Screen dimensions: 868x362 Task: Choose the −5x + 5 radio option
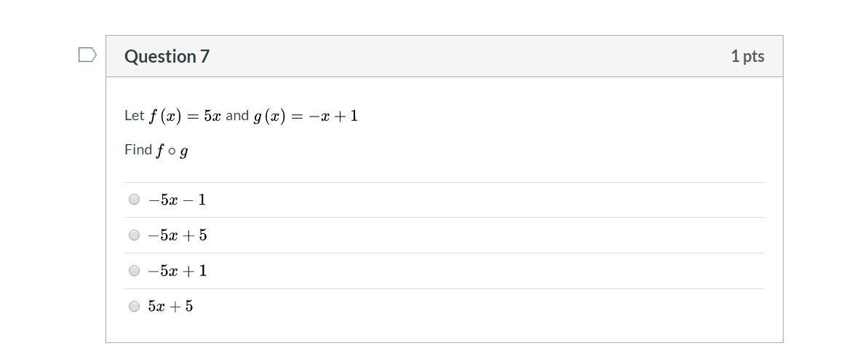(x=134, y=235)
